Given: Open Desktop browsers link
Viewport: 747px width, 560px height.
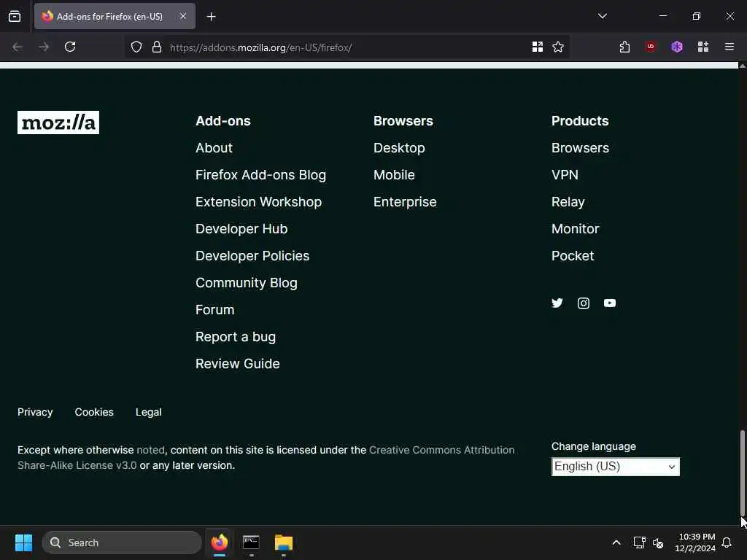Looking at the screenshot, I should 399,148.
